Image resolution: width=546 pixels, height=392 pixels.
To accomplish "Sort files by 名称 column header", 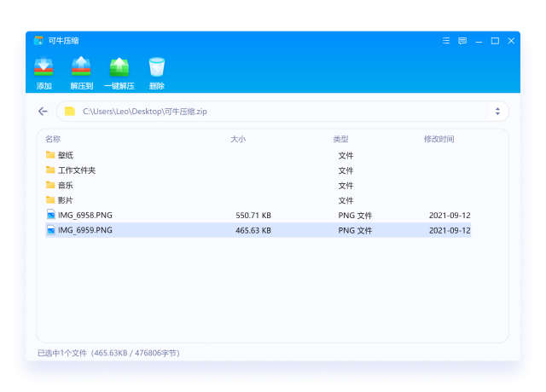I will 53,139.
